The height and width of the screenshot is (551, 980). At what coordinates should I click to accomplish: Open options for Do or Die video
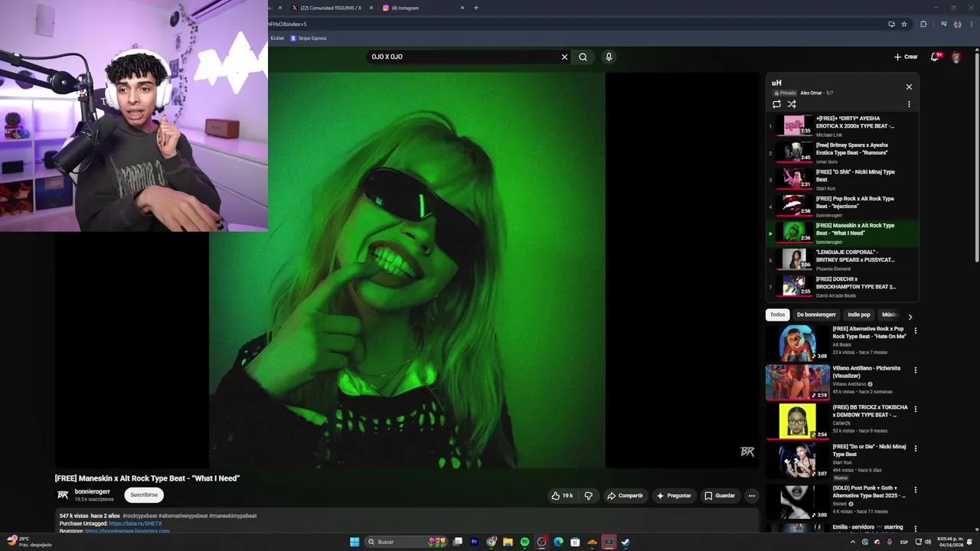point(915,448)
